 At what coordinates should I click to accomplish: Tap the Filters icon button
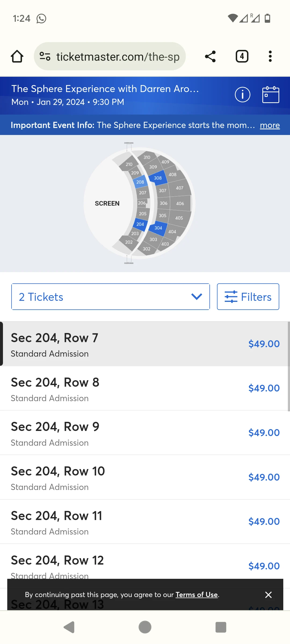point(248,297)
